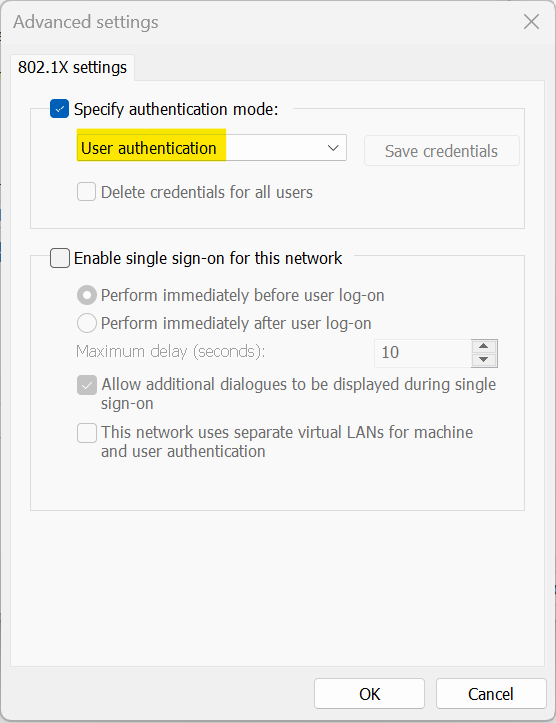Close the Advanced settings dialog

pos(531,22)
